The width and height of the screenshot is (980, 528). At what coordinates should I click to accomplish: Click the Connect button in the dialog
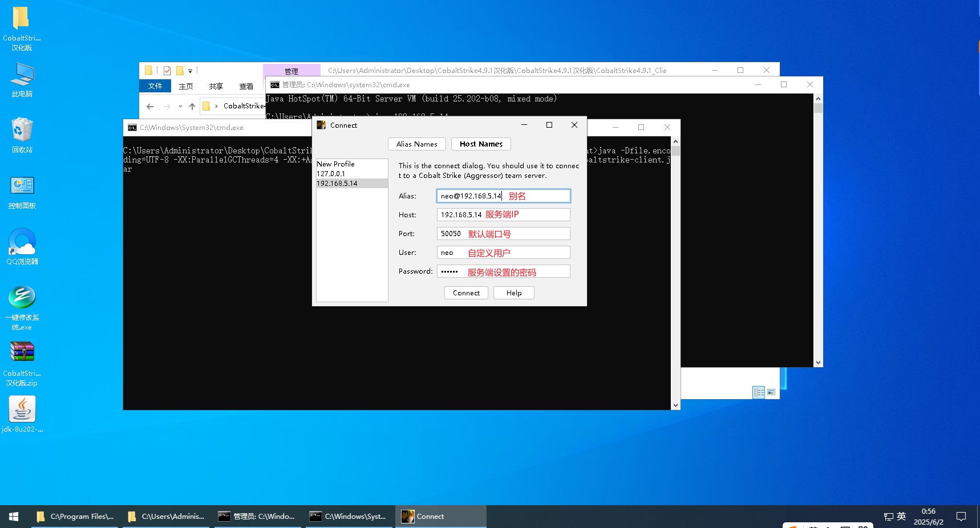[x=466, y=293]
